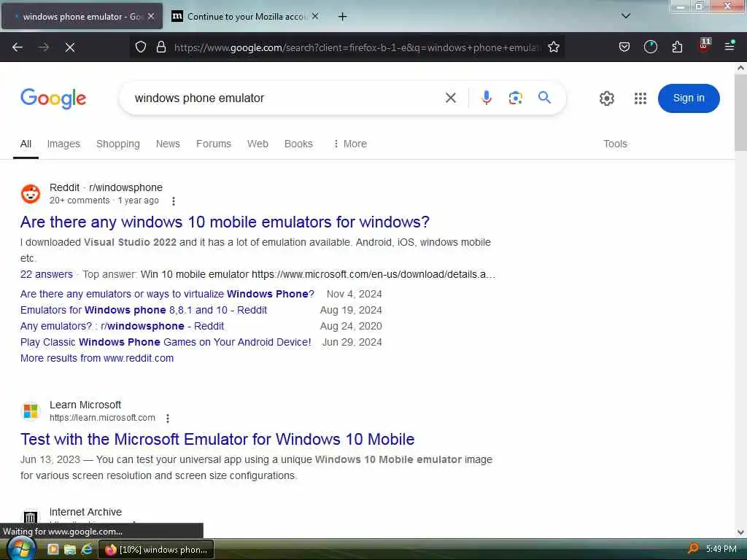Viewport: 747px width, 560px height.
Task: Open the Pocket save icon
Action: pyautogui.click(x=624, y=47)
